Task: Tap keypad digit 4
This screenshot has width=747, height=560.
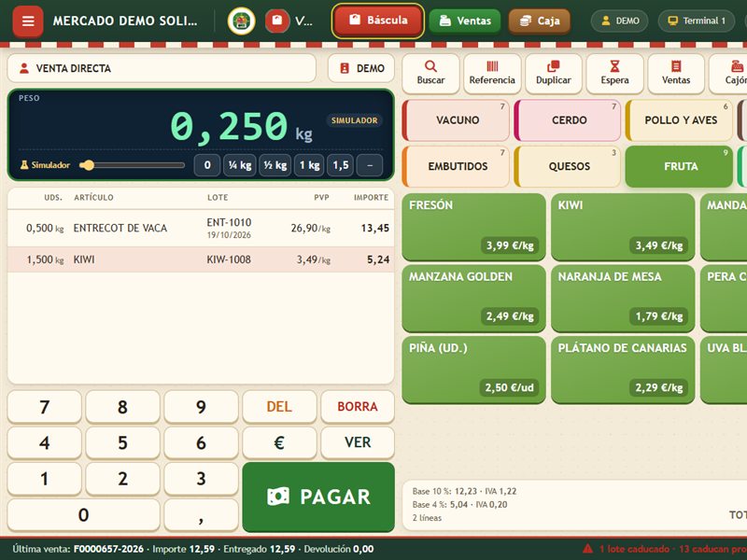Action: point(44,442)
